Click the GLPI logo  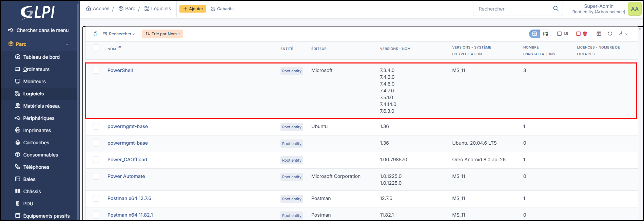[x=38, y=12]
